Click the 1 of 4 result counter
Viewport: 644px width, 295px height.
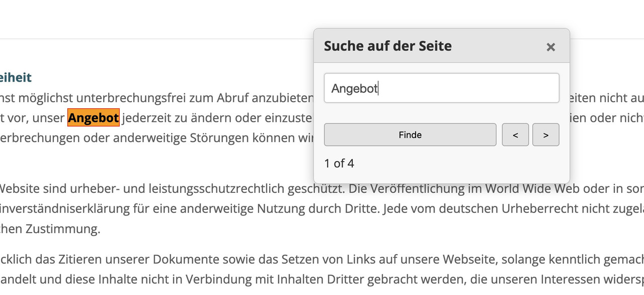click(339, 163)
